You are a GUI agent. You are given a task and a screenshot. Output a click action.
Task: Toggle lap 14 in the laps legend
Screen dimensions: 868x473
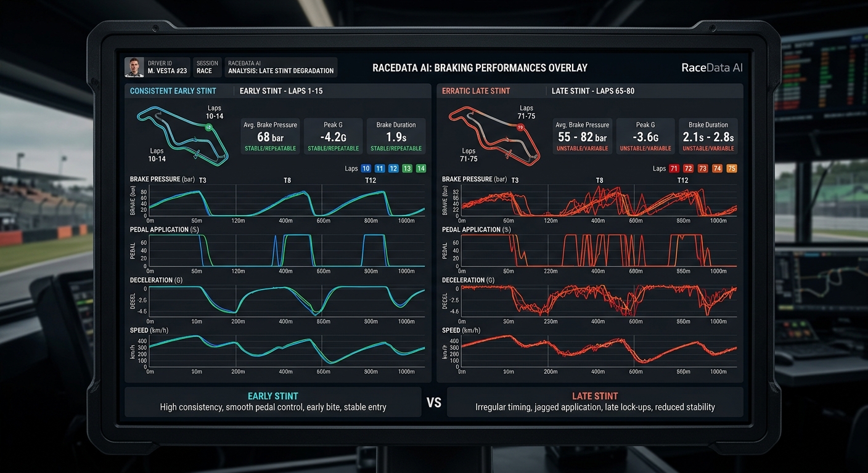pyautogui.click(x=421, y=169)
